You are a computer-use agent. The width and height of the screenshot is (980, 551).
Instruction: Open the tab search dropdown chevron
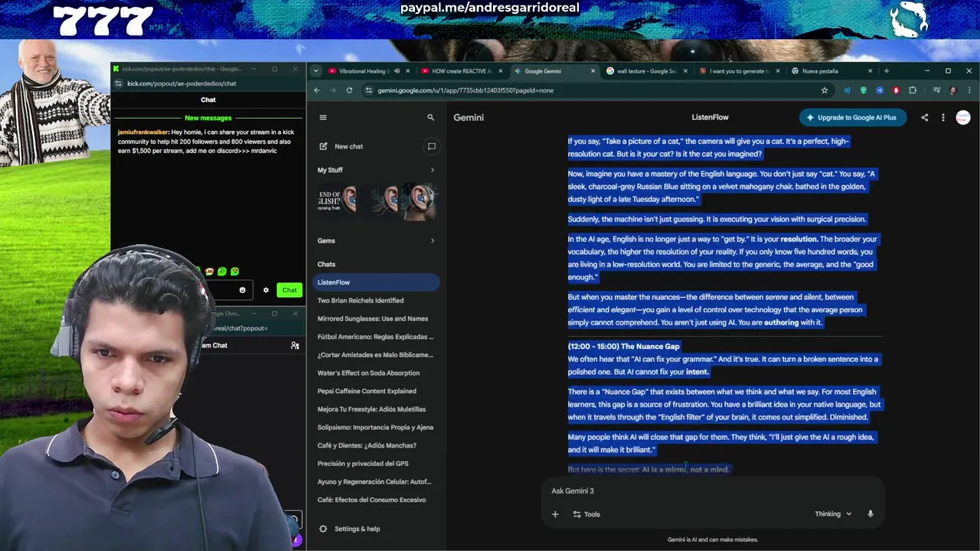315,71
